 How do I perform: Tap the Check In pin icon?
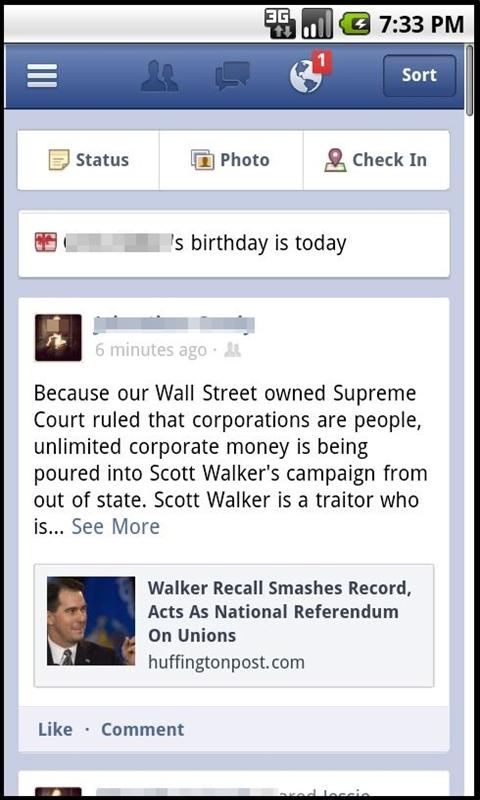click(x=335, y=160)
